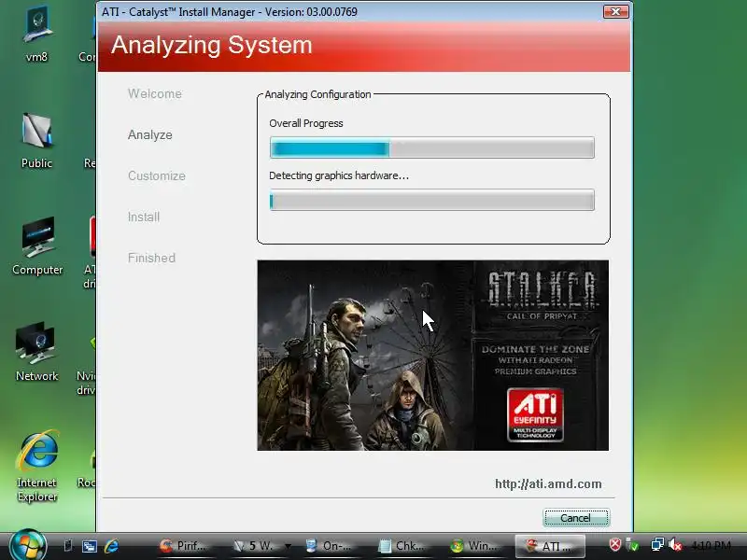Click the ATI... taskbar button
This screenshot has width=747, height=560.
(x=550, y=546)
